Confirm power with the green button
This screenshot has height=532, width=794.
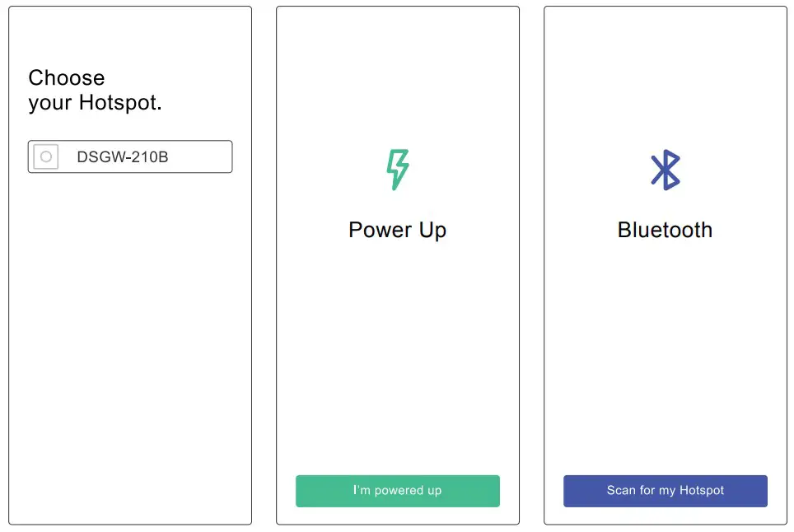397,491
